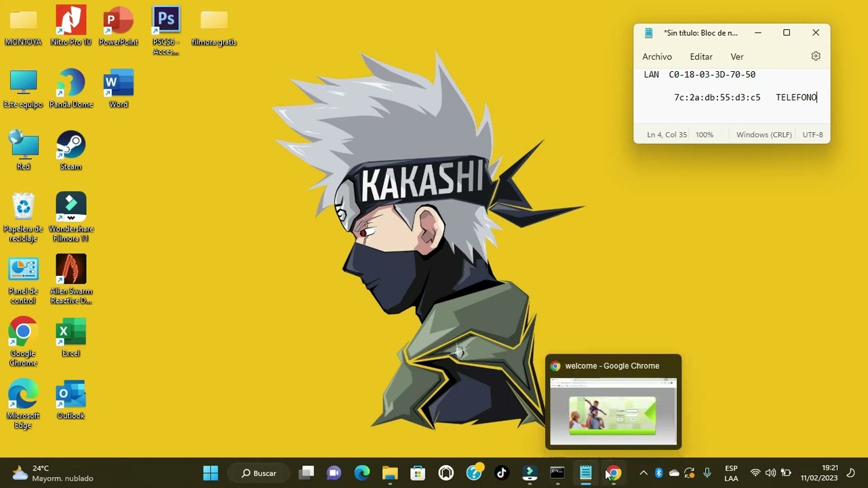Click the Notepad icon on the taskbar
The width and height of the screenshot is (868, 488).
[x=586, y=473]
